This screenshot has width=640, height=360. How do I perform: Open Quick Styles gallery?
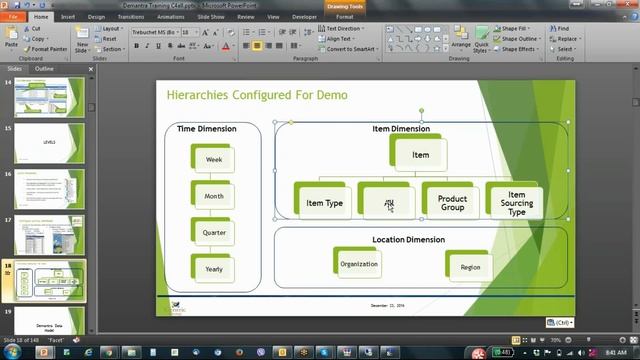click(481, 40)
